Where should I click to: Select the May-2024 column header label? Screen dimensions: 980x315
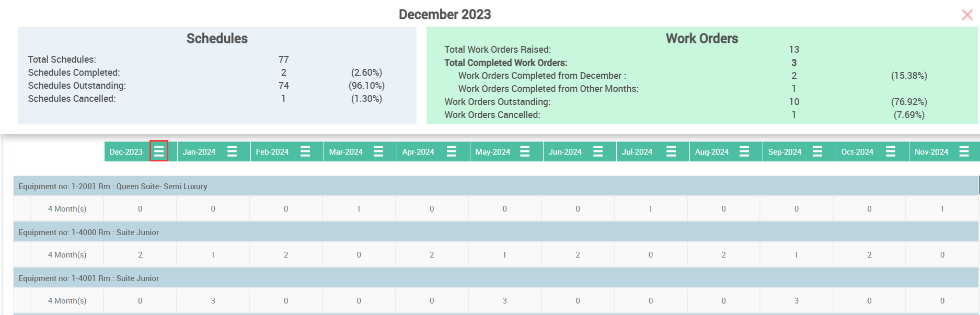493,152
